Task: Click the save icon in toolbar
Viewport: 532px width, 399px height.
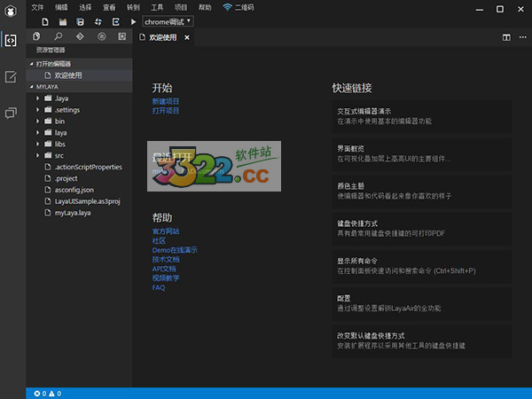Action: pos(81,20)
